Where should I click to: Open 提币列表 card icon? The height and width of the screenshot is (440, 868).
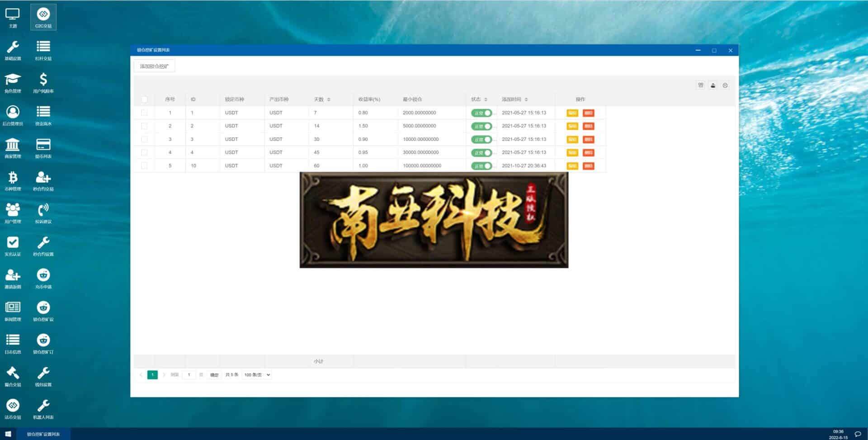pos(43,148)
